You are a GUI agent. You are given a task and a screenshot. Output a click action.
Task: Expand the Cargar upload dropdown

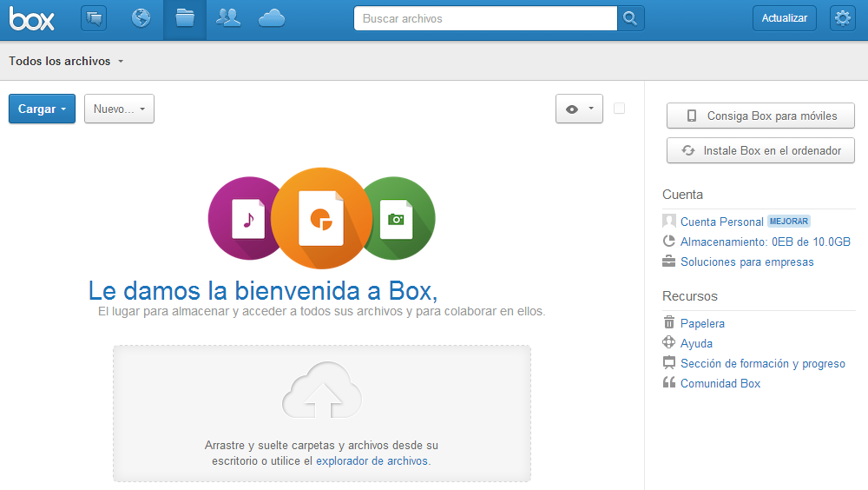tap(42, 109)
